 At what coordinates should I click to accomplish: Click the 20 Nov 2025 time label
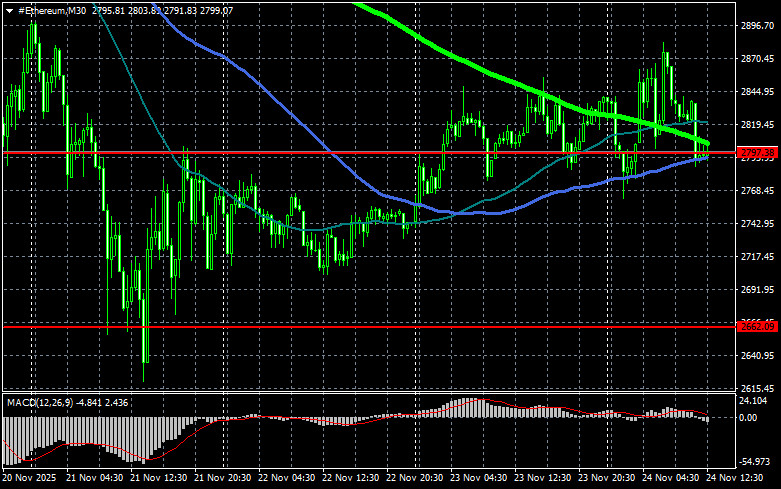click(29, 478)
